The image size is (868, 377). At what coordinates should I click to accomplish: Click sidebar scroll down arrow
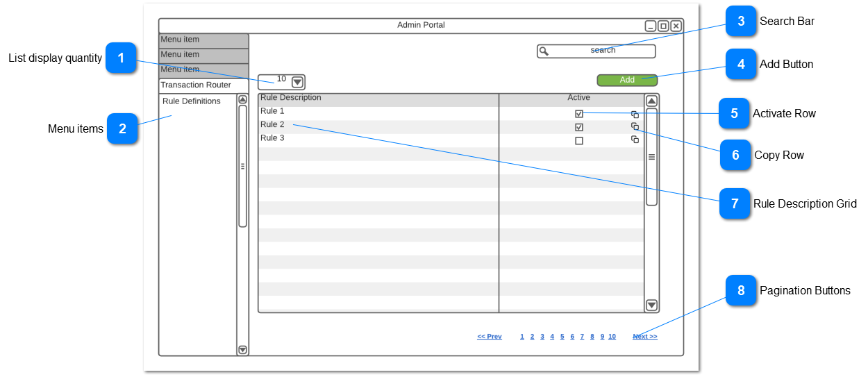(242, 349)
